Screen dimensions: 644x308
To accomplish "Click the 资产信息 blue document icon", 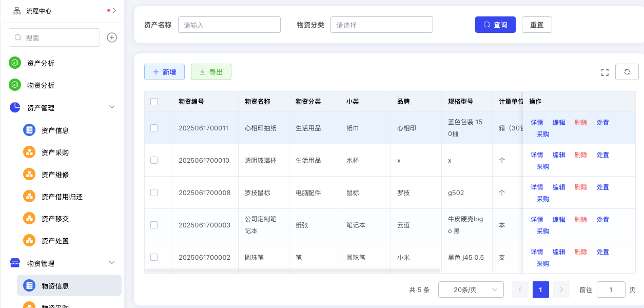I will [x=29, y=130].
